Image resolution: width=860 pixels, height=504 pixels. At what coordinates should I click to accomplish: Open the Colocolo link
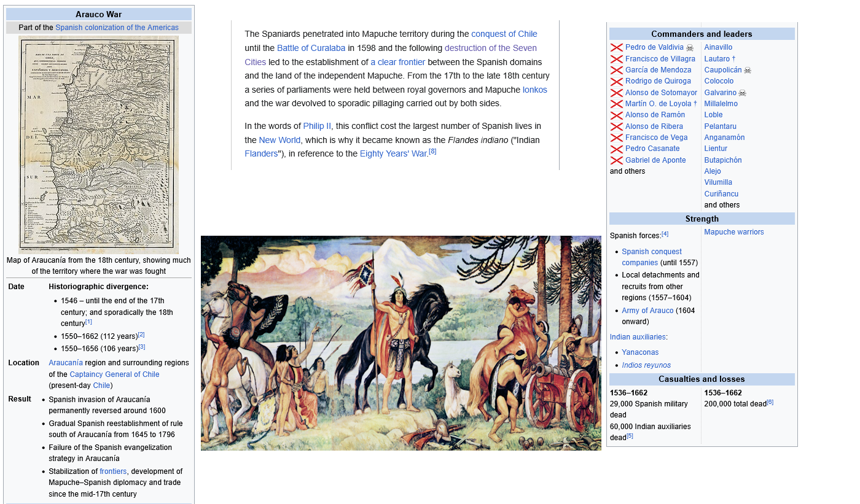[x=719, y=81]
